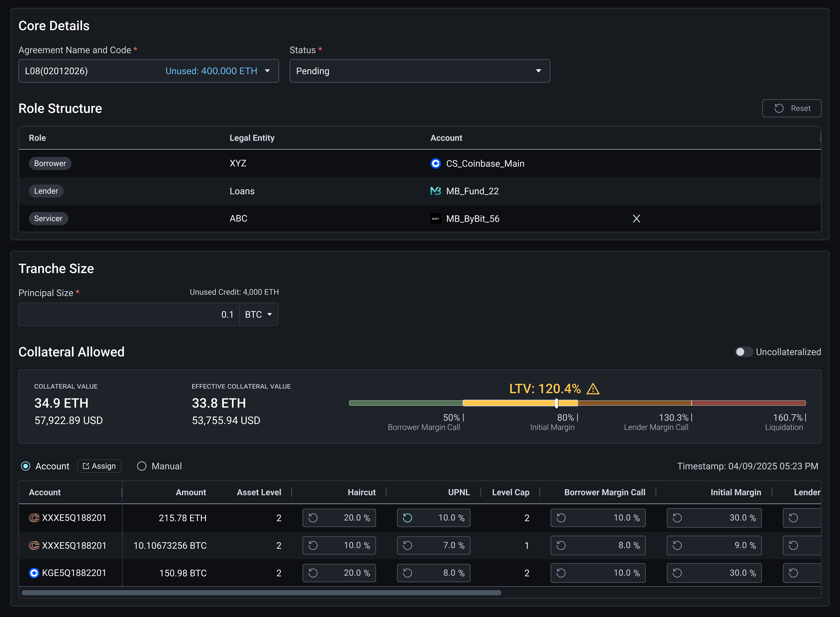Reset Lender column for 215.78 ETH row
Screen dimensions: 840x617
(793, 518)
